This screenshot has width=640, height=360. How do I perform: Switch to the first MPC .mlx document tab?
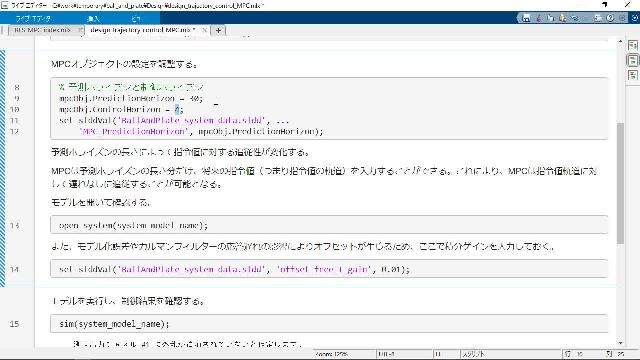tap(42, 30)
